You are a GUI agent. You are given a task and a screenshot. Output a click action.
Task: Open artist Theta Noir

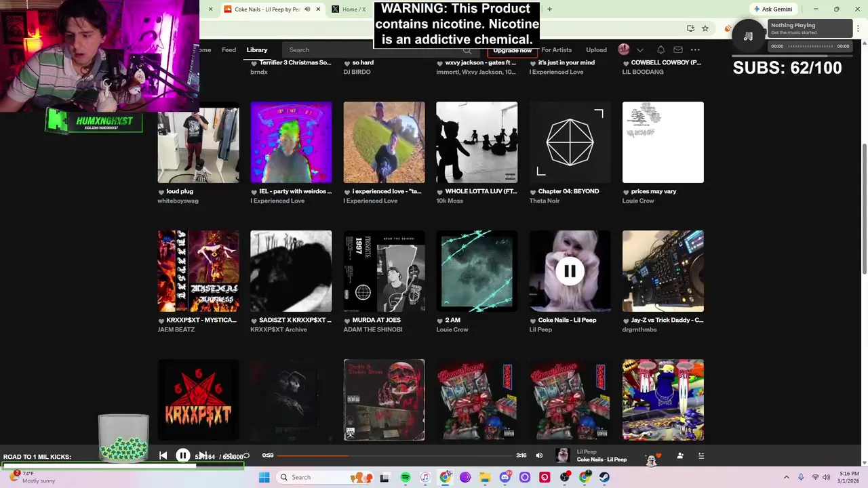545,201
